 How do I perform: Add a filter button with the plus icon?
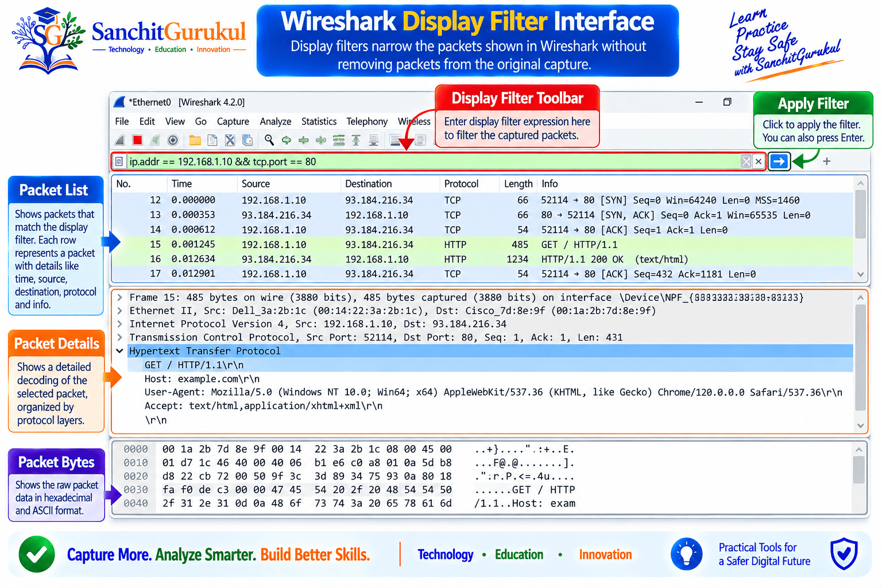[x=827, y=161]
